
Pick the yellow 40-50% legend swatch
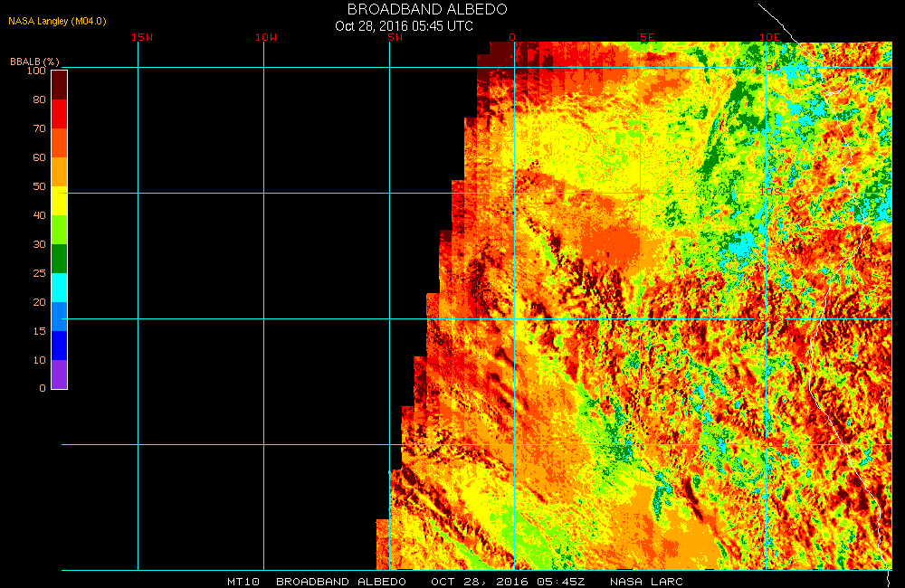click(x=59, y=201)
